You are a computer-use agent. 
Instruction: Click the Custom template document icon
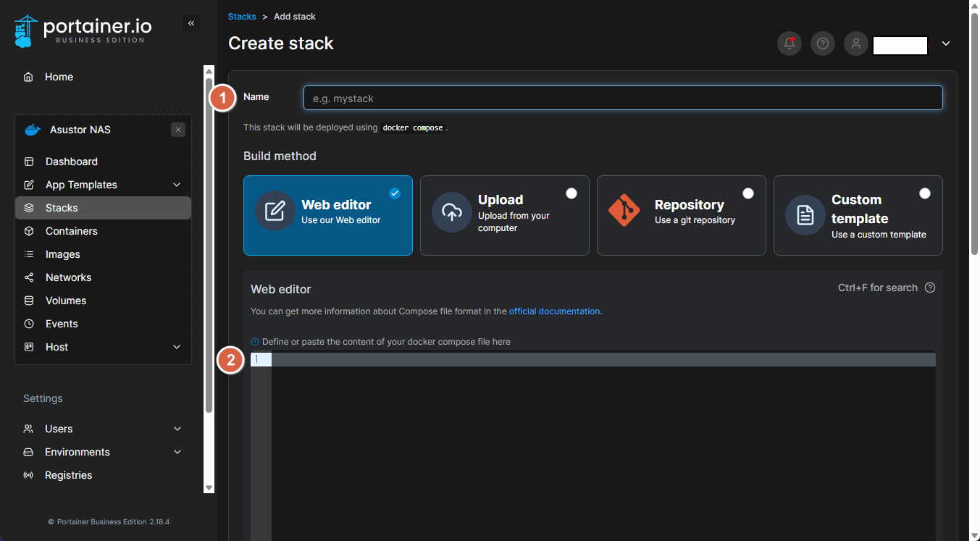pyautogui.click(x=805, y=215)
